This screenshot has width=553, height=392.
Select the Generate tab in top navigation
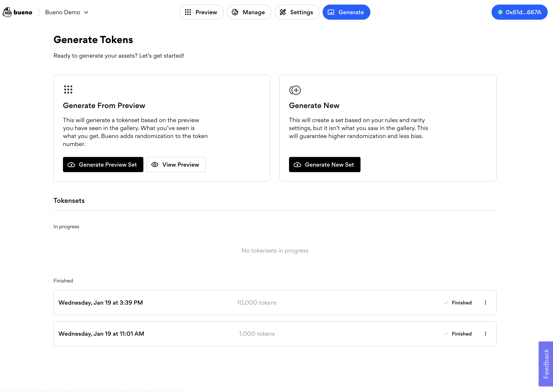(x=346, y=12)
